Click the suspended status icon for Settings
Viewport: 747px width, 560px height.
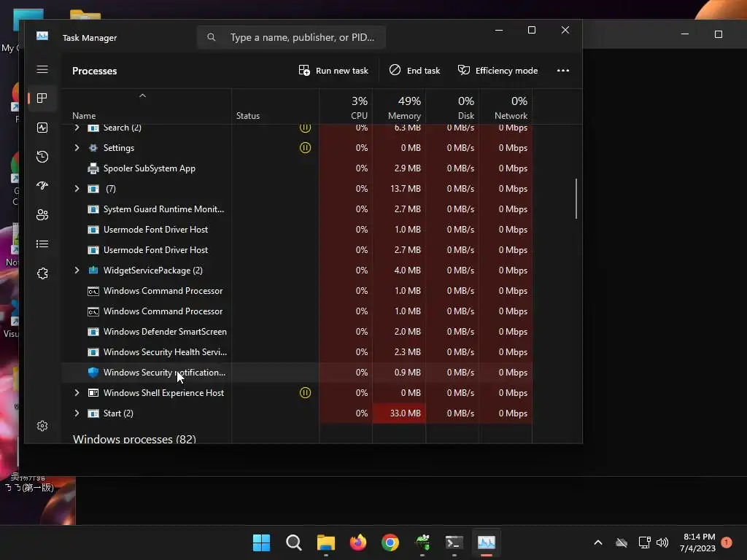pyautogui.click(x=305, y=147)
